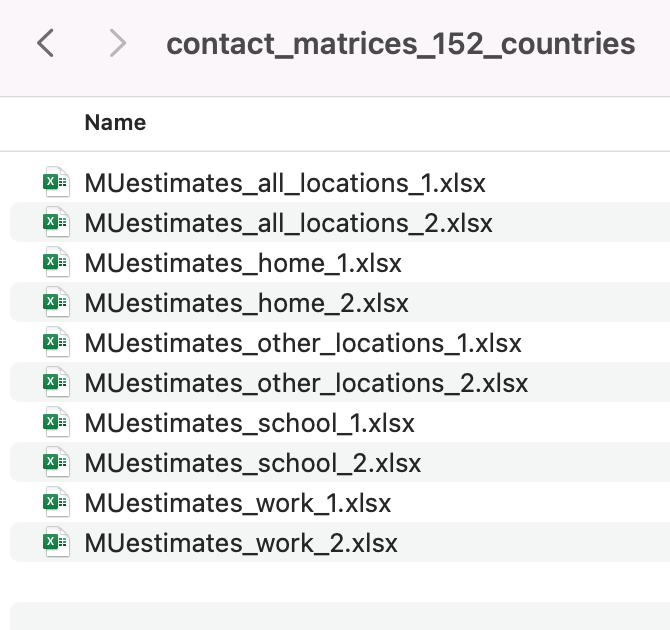Click the back navigation chevron
Screen dimensions: 670x630
tap(45, 43)
